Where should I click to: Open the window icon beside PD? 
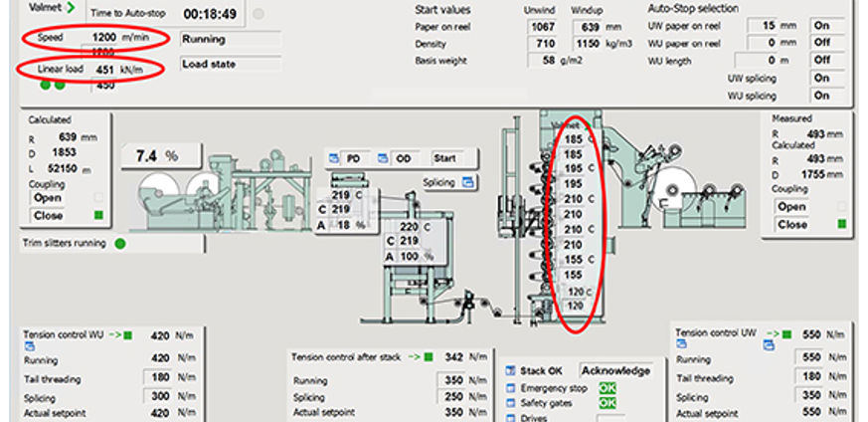point(334,158)
